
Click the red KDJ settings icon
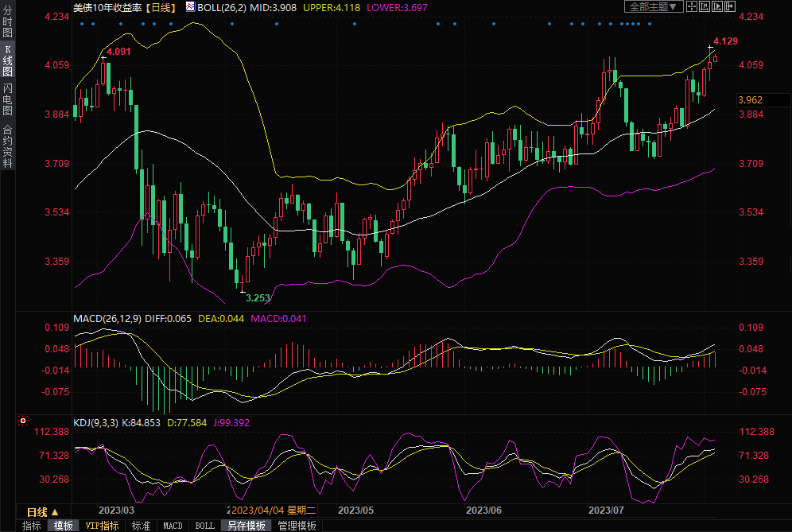pos(23,421)
